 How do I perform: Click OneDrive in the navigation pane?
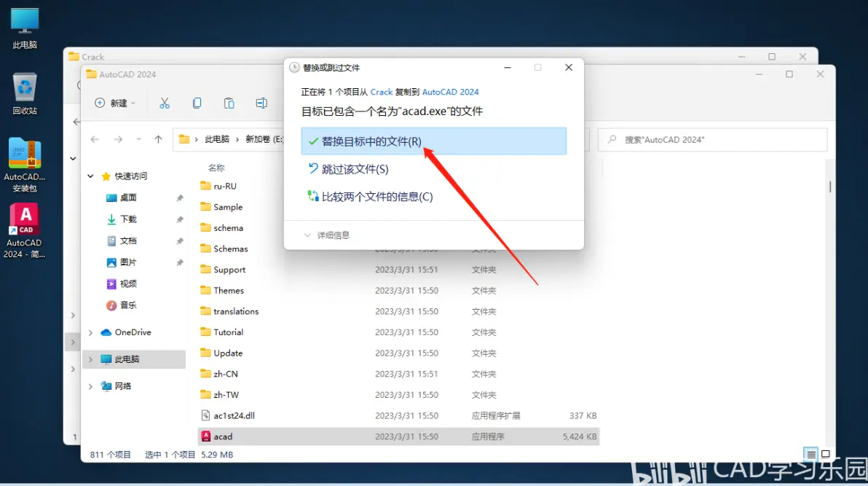pyautogui.click(x=133, y=332)
